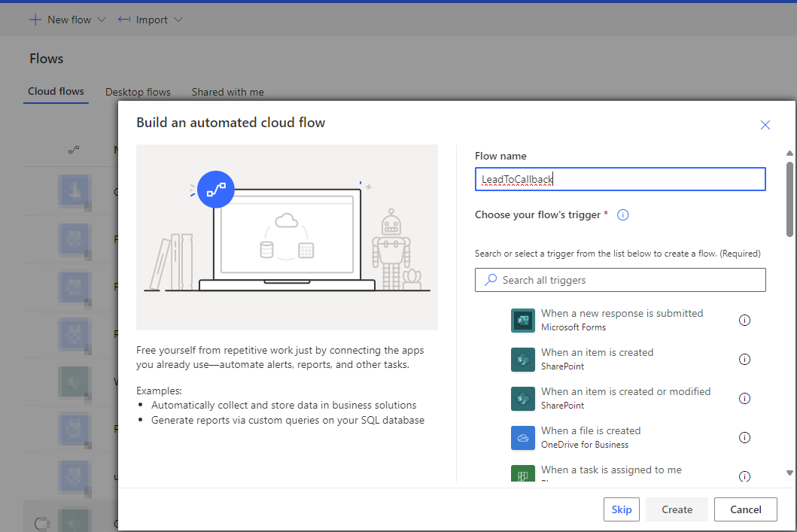Click the dialog's vertical scrollbar thumb

tap(789, 199)
